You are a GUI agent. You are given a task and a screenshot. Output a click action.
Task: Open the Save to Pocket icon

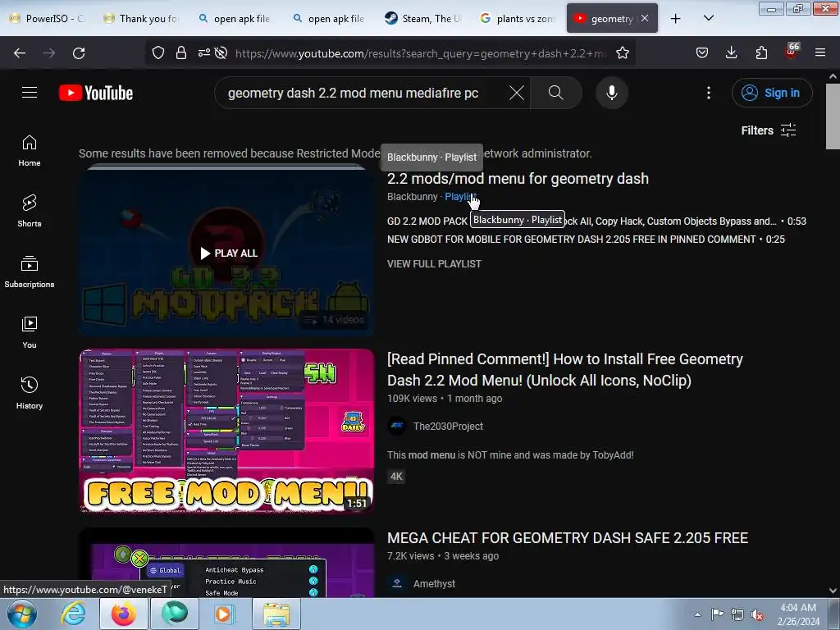point(702,53)
